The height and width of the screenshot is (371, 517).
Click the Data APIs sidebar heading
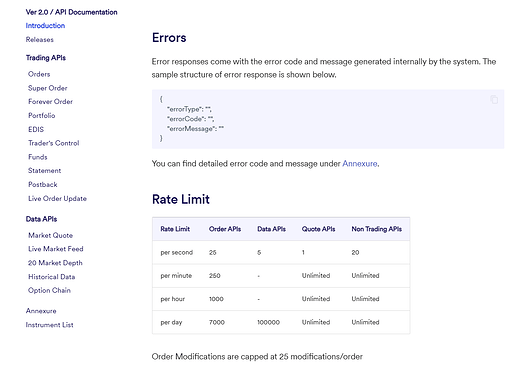tap(41, 219)
